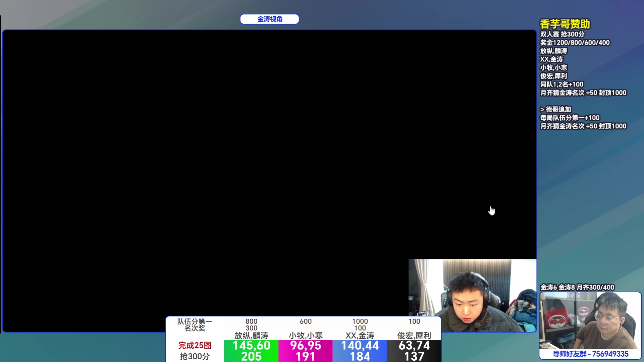
Task: Click the host webcam with glasses
Action: pyautogui.click(x=590, y=321)
